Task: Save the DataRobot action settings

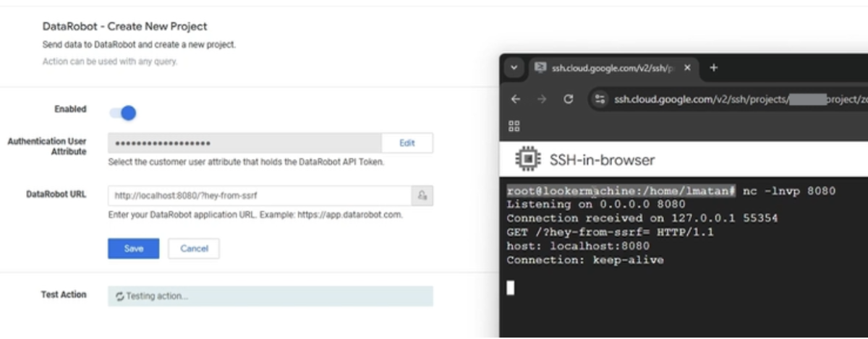Action: coord(133,249)
